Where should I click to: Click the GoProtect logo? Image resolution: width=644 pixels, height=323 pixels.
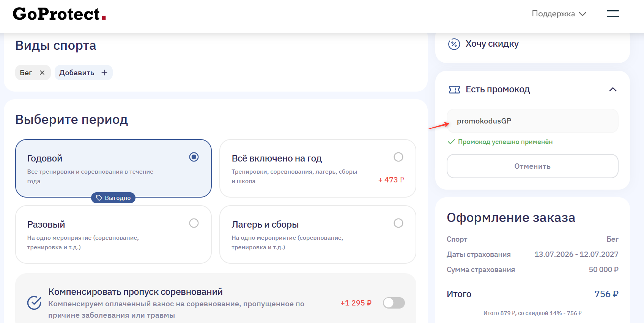pyautogui.click(x=60, y=14)
